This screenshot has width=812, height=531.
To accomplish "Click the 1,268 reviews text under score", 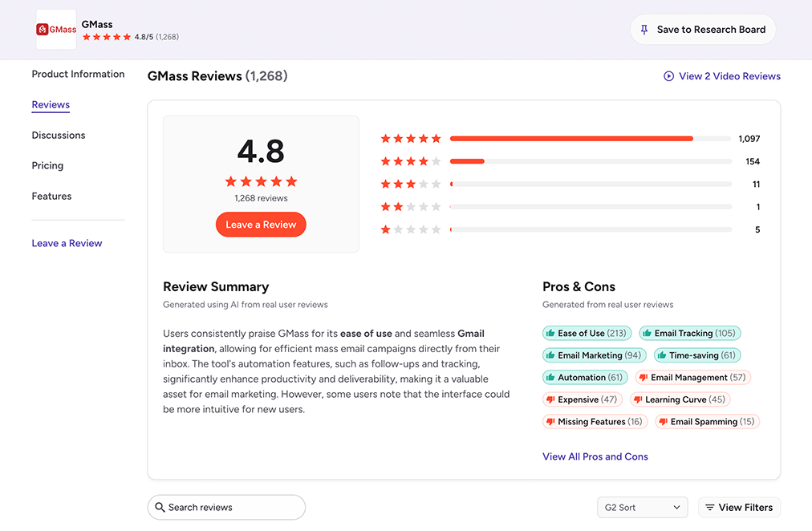I will pyautogui.click(x=261, y=198).
